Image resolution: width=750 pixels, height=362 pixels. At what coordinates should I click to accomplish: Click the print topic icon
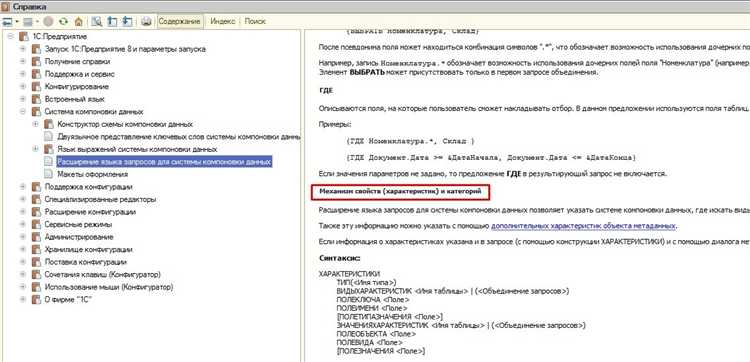tap(146, 22)
